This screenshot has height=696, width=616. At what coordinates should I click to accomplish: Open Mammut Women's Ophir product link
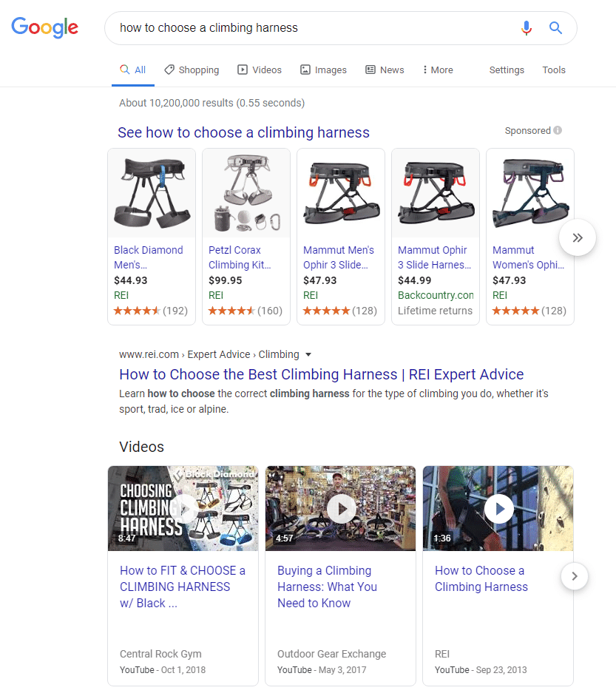pos(529,257)
